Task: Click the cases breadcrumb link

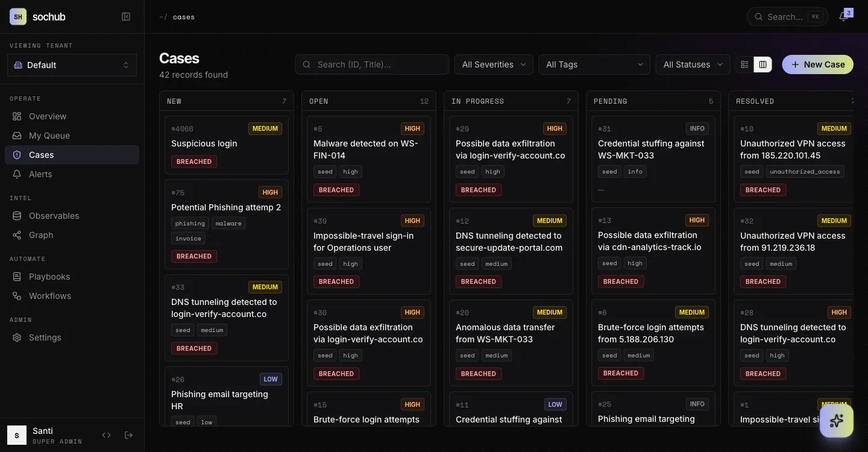Action: click(x=184, y=17)
